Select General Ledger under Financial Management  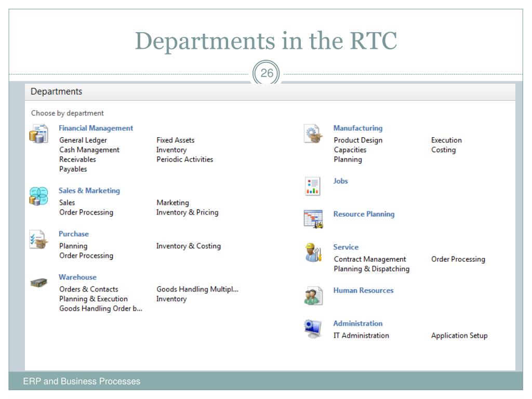click(x=83, y=140)
